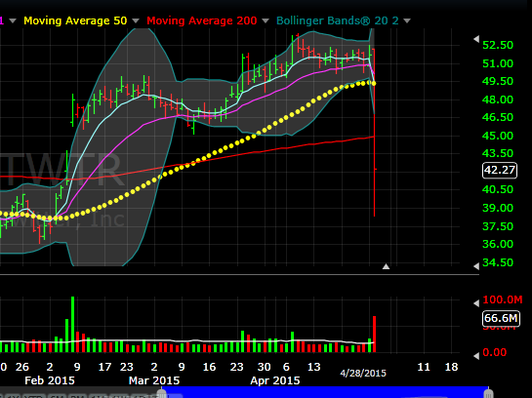Click the date label 18 on the time axis
Screen dimensions: 532x398
pyautogui.click(x=451, y=367)
